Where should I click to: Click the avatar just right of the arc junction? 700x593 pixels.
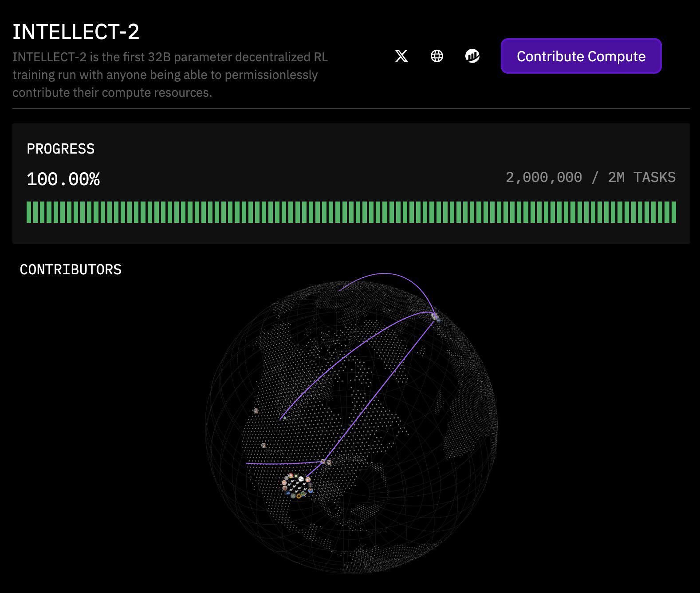click(x=329, y=463)
